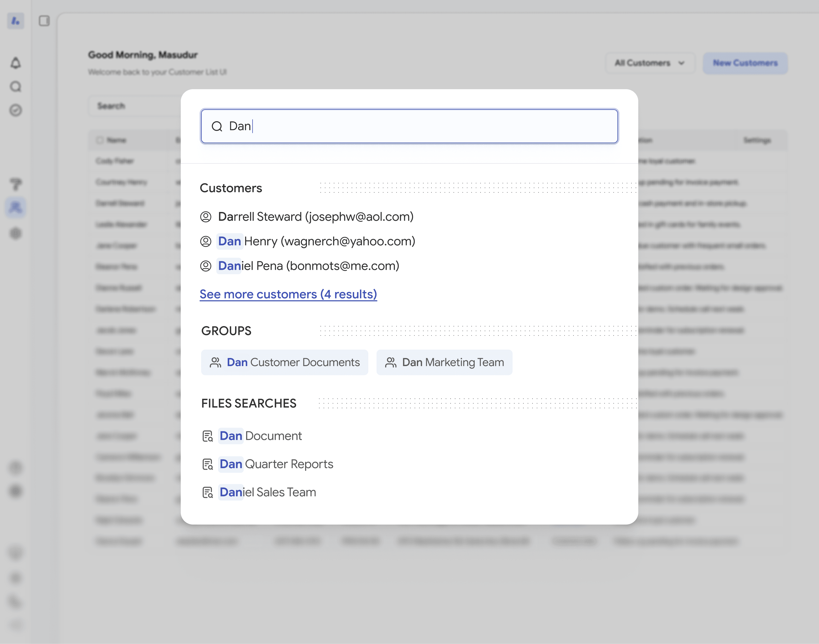Screen dimensions: 819x644
Task: Choose Dan Marketing Team group chip
Action: coord(444,362)
